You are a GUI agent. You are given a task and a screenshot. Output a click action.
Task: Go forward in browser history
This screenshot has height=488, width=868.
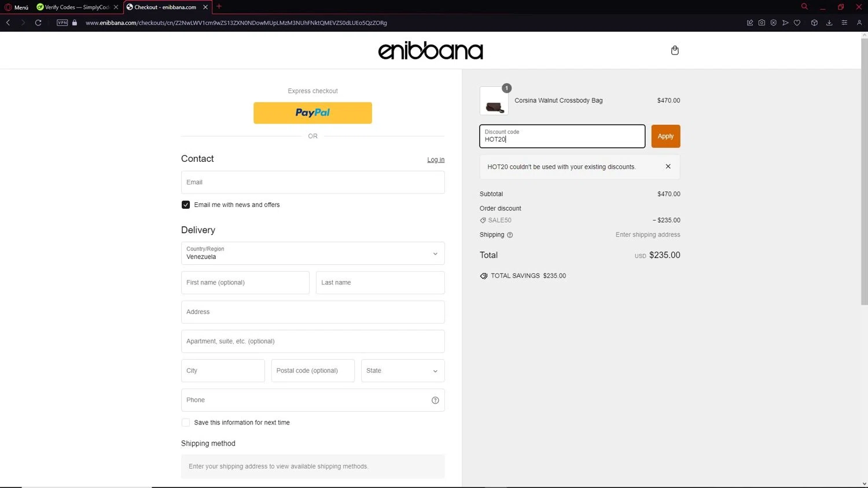(23, 23)
